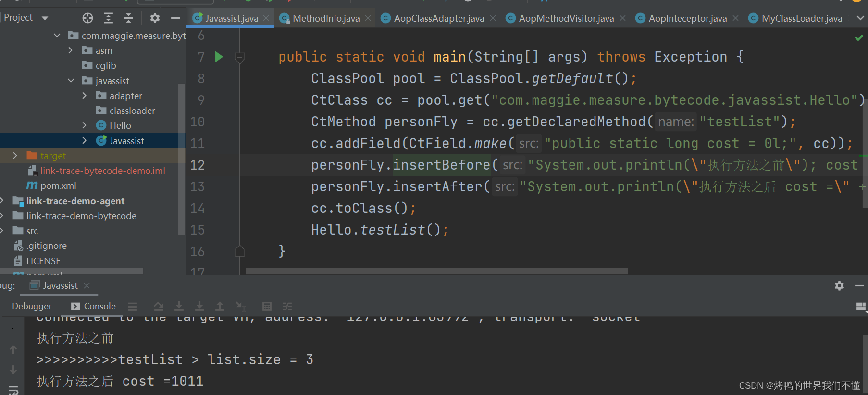This screenshot has width=868, height=395.
Task: Collapse the com.maggie.measure.byt package
Action: tap(57, 35)
